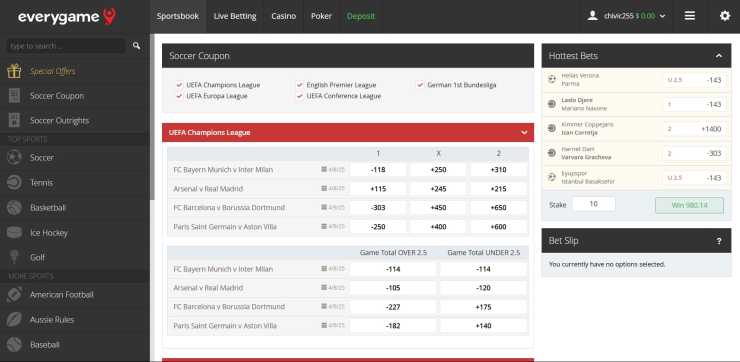The height and width of the screenshot is (362, 740).
Task: Select Soccer Coupon in sidebar
Action: pos(57,96)
